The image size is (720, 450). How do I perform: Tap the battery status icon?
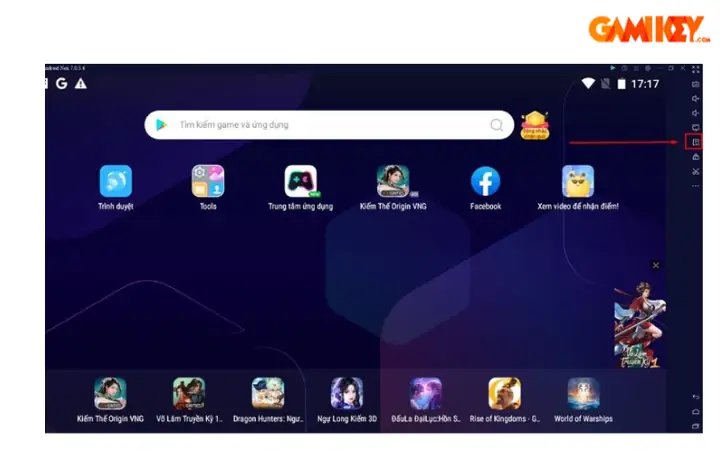(621, 84)
